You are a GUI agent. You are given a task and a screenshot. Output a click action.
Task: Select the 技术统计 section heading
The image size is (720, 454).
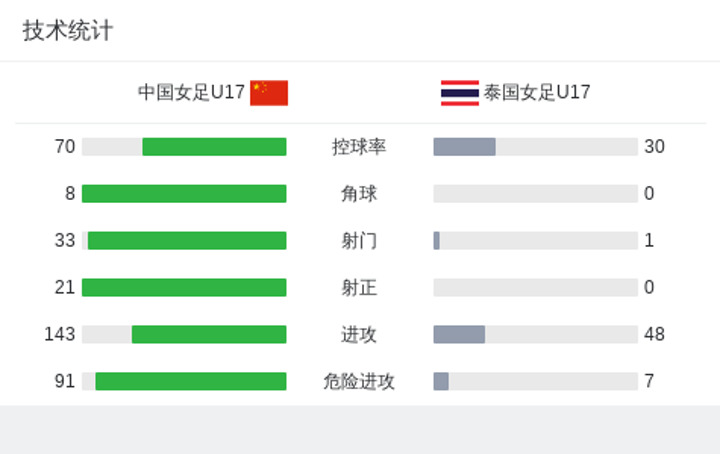click(68, 31)
